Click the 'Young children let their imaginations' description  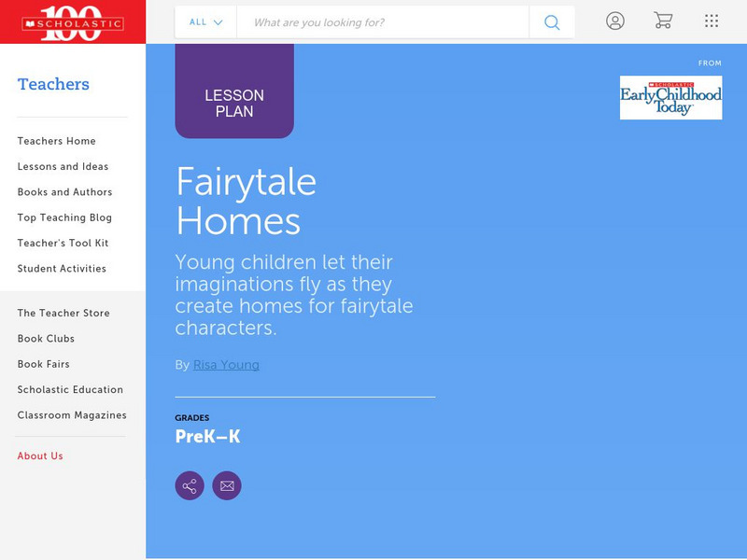click(294, 295)
